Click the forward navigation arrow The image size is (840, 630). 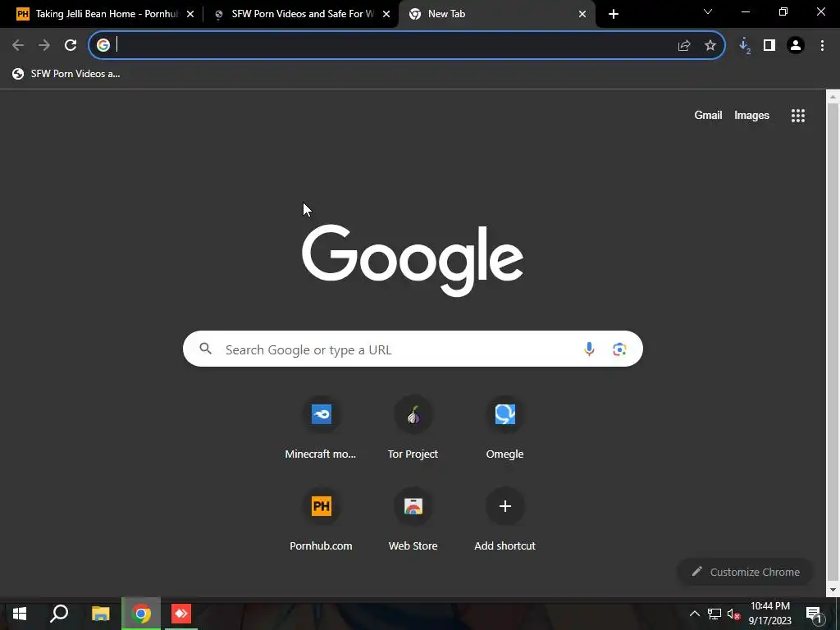click(x=44, y=46)
